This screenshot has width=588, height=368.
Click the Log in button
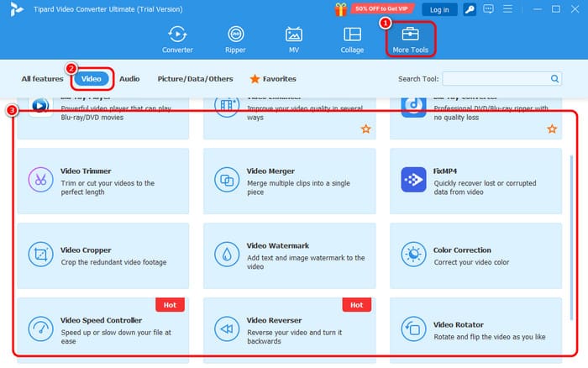click(439, 10)
